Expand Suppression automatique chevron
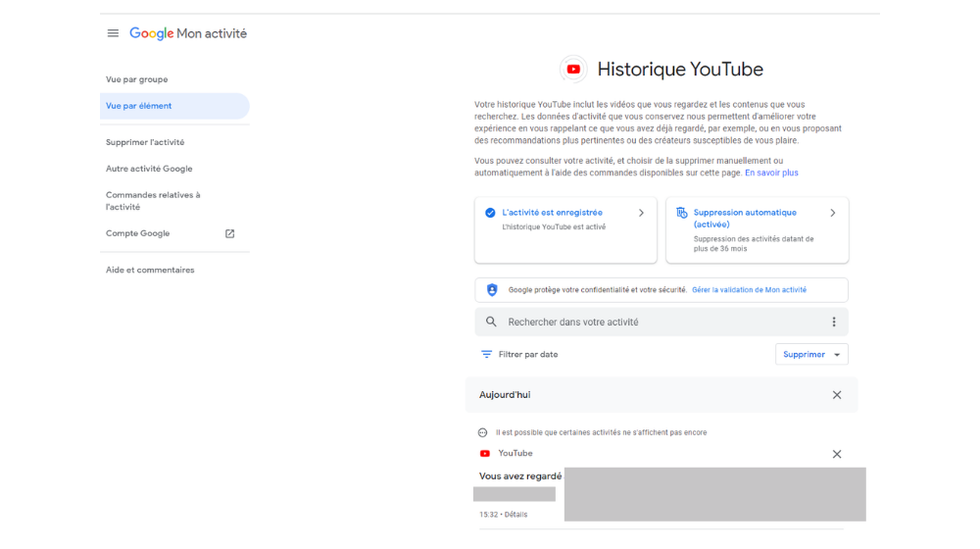This screenshot has height=549, width=980. click(833, 213)
